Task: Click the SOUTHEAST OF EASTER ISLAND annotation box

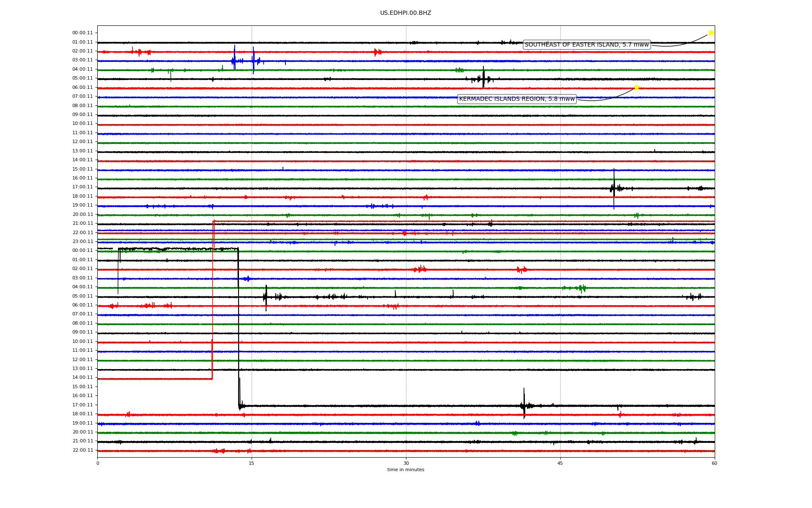Action: (x=587, y=45)
